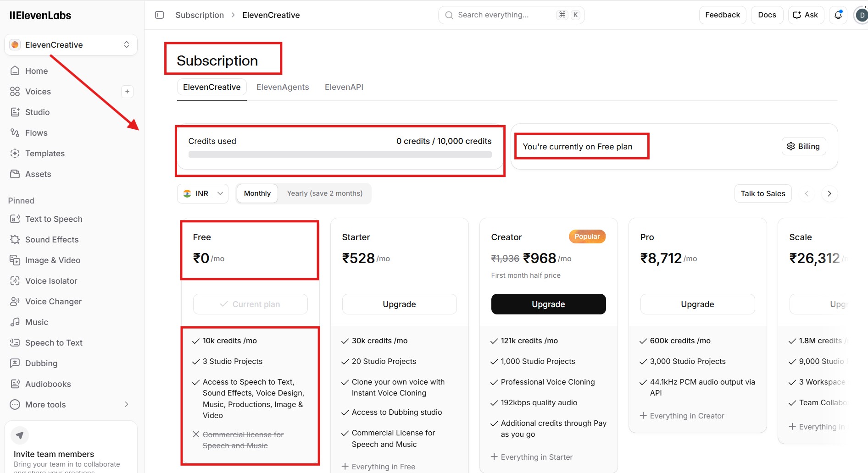Click 'Everything in Starter' text

click(537, 457)
